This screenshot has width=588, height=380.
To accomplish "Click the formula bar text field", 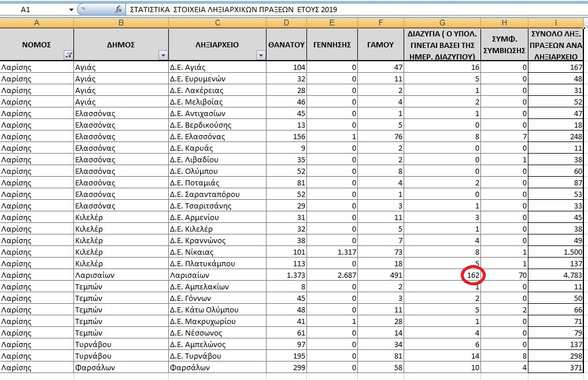I will click(356, 9).
